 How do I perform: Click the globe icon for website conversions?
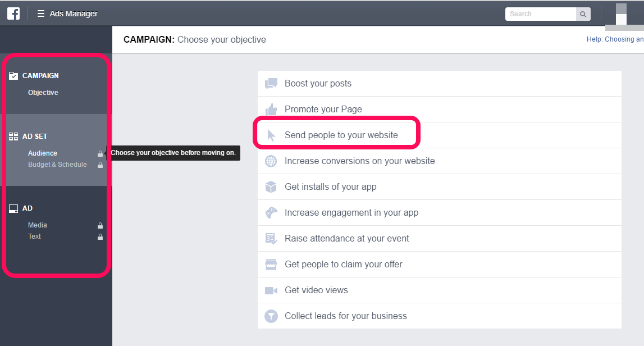(x=271, y=161)
